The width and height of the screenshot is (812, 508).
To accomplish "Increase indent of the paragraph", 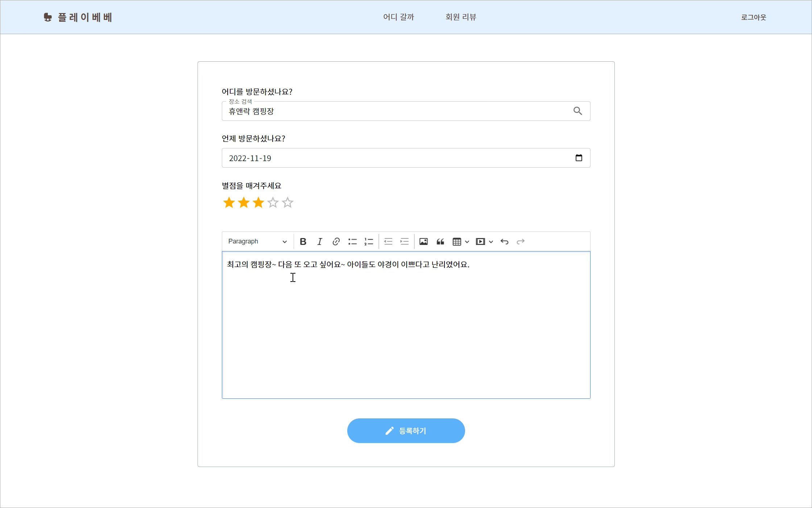I will point(405,242).
